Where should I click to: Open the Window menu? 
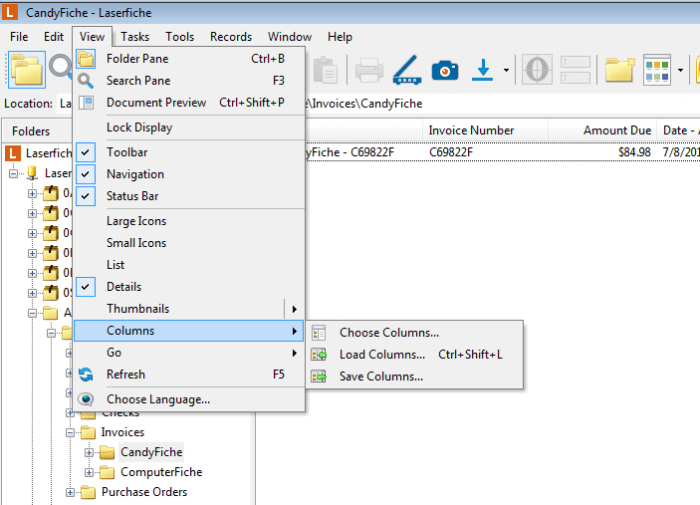pyautogui.click(x=289, y=37)
